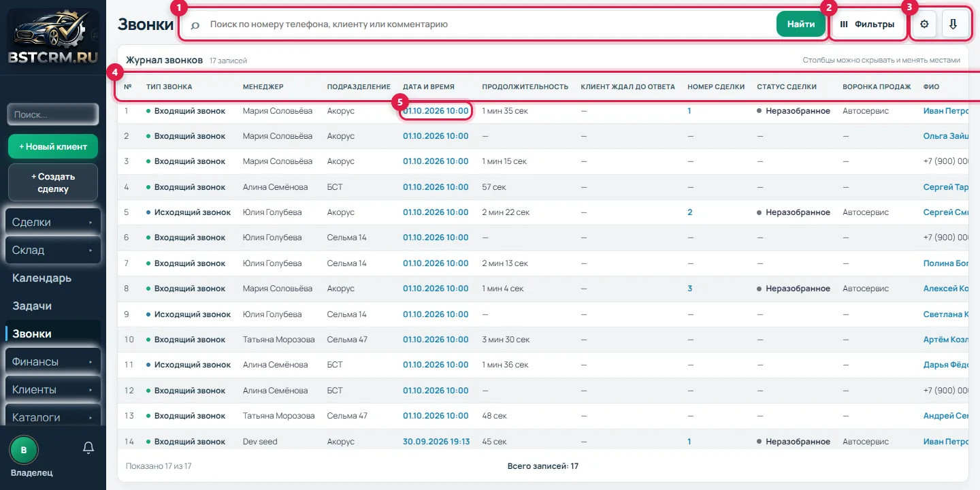Click the export download arrow icon
980x490 pixels.
[953, 24]
